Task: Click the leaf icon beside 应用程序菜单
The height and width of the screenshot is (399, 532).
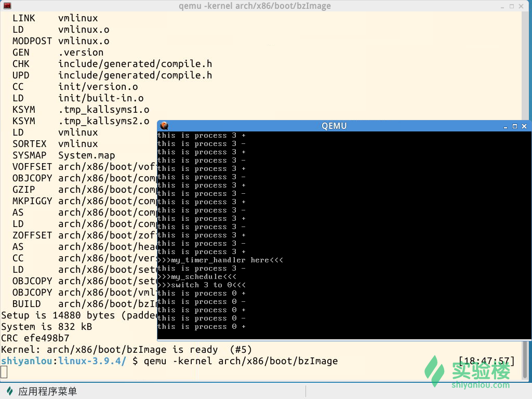Action: 10,391
